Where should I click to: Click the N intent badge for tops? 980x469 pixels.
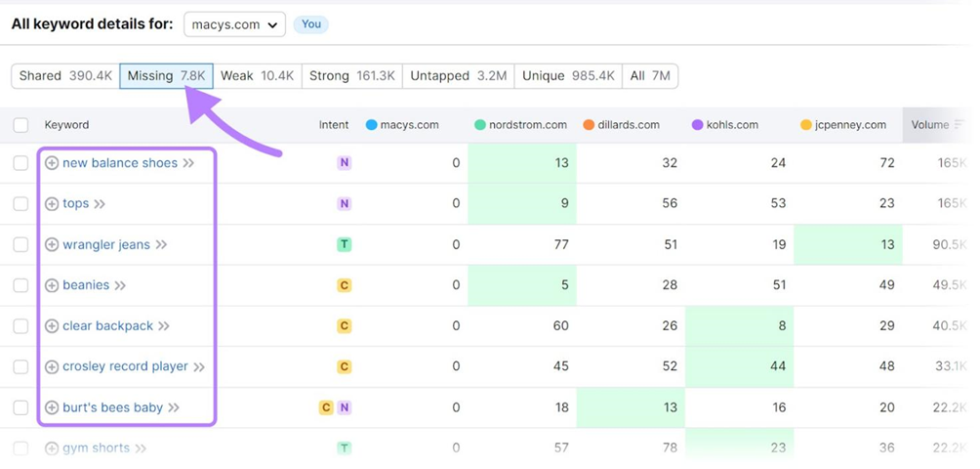344,204
